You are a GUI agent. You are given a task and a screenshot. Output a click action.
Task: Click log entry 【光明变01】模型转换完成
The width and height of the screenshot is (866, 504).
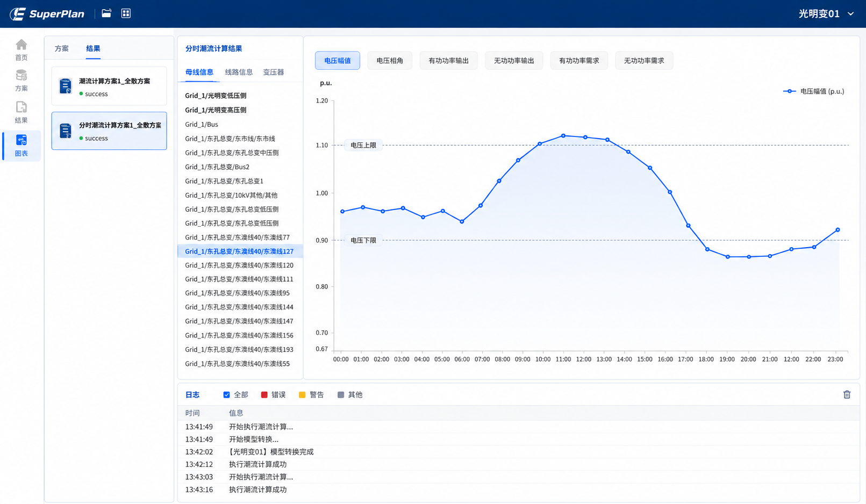(x=271, y=452)
